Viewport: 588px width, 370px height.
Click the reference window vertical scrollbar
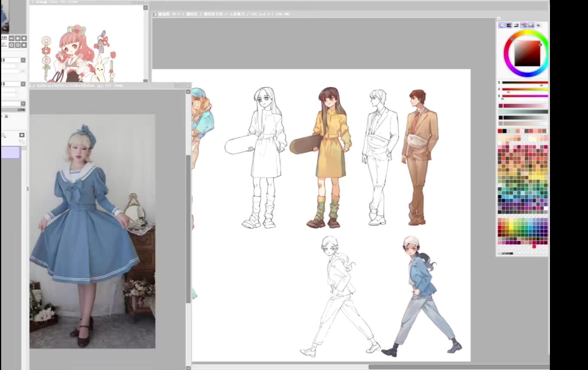click(188, 228)
